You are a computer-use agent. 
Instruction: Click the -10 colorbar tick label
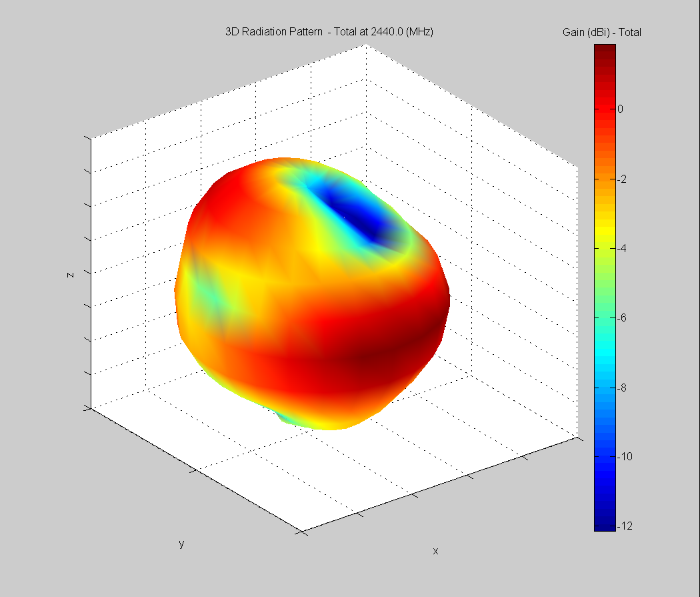coord(624,456)
